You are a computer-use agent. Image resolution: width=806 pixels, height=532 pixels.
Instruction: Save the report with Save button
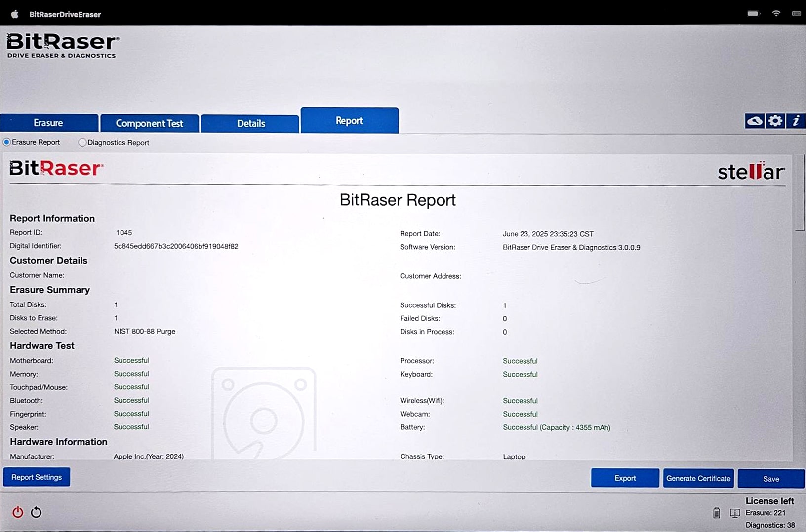771,479
